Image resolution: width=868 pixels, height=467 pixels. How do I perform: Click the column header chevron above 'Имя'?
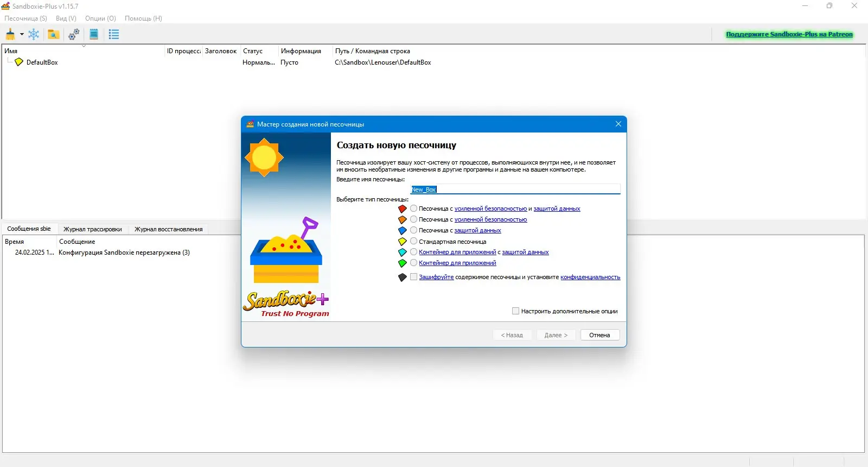pyautogui.click(x=84, y=46)
